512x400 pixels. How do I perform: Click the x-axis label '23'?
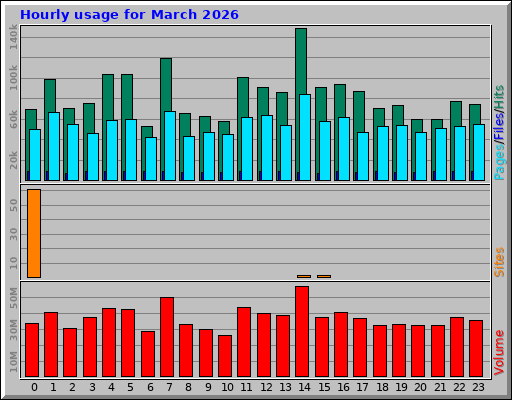[x=478, y=387]
